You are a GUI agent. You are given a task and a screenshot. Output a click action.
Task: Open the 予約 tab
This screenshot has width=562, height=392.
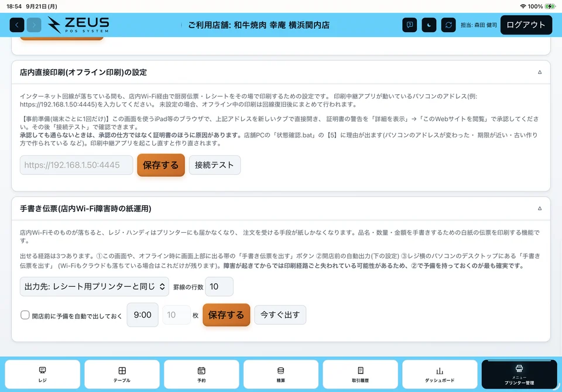[201, 374]
